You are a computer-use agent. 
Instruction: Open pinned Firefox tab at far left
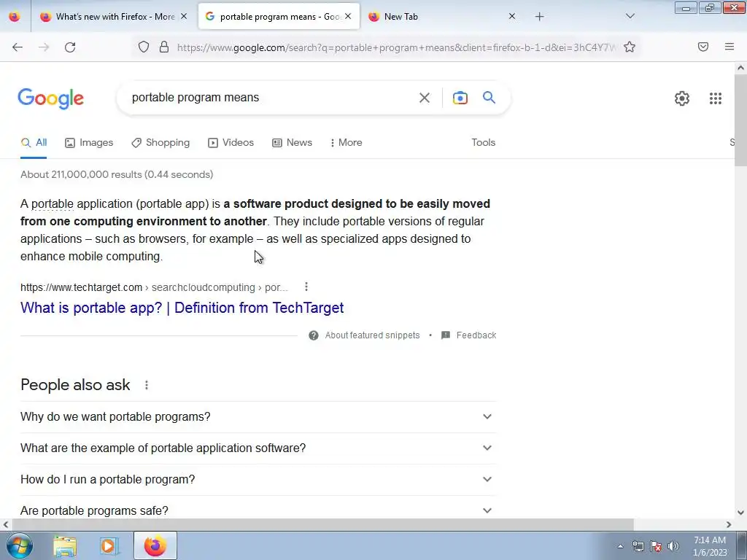15,17
